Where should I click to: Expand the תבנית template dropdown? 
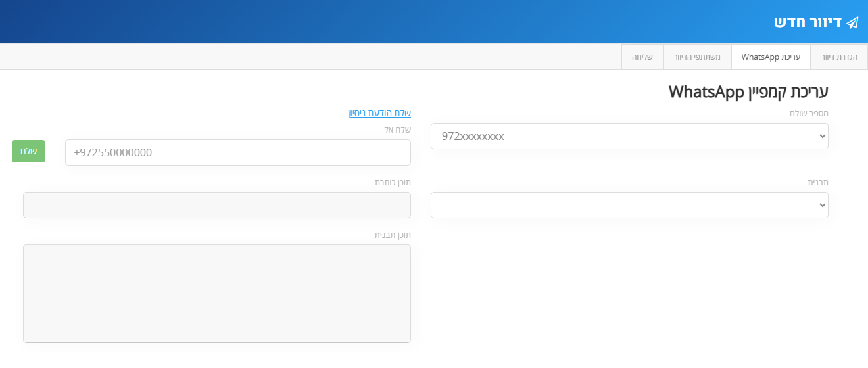tap(629, 205)
